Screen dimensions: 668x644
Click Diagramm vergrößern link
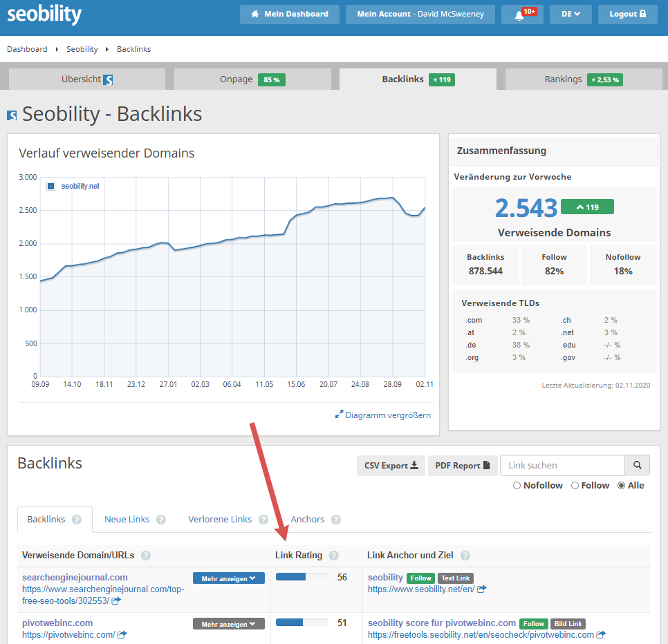point(383,415)
